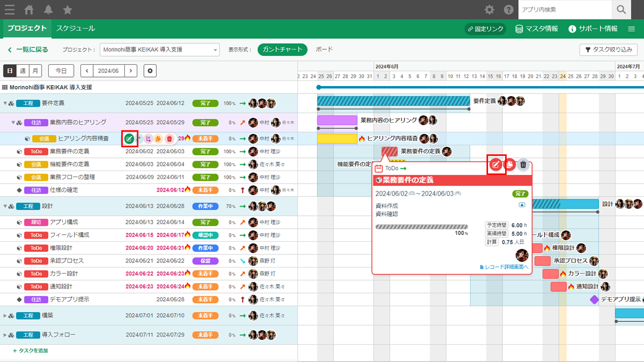Open the プロジェクト tab

(x=27, y=29)
